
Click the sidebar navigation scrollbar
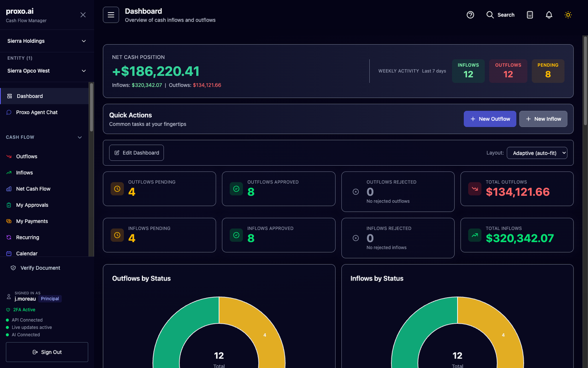[x=91, y=107]
